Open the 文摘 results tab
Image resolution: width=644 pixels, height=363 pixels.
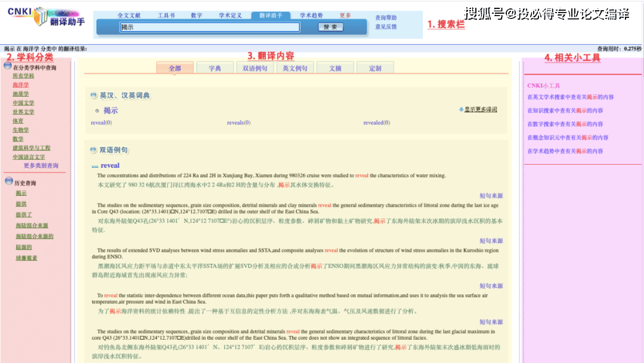[x=335, y=68]
